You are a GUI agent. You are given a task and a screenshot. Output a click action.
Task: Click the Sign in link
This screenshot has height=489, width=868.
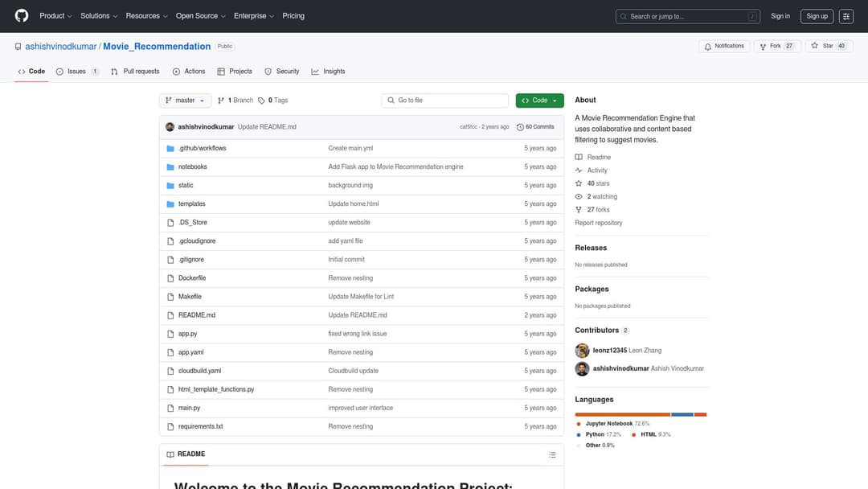780,17
